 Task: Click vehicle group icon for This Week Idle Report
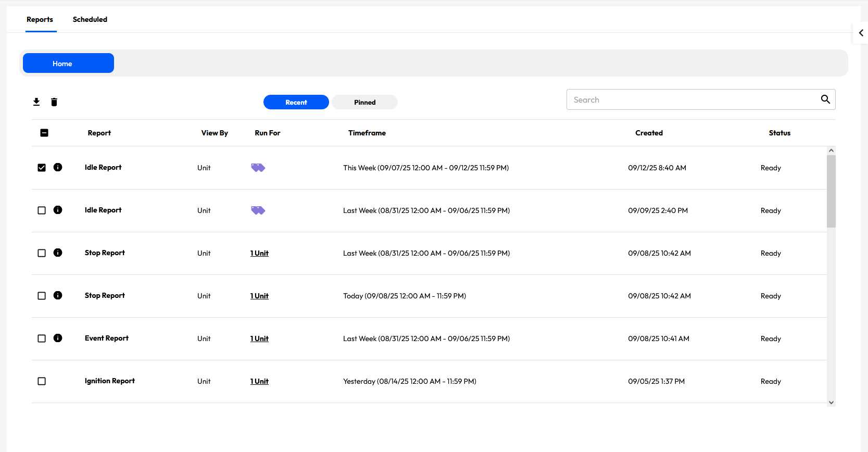click(258, 168)
